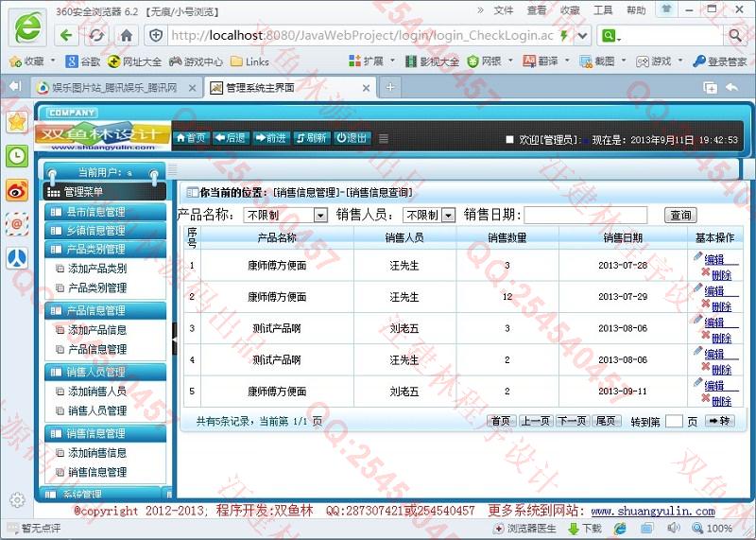
Task: Click the 后退 back button
Action: coord(230,138)
